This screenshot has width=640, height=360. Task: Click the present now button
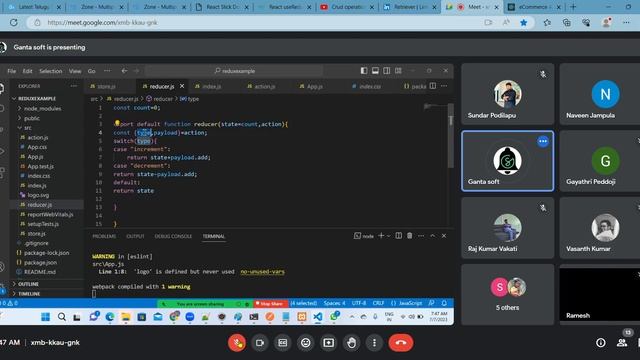(x=328, y=343)
